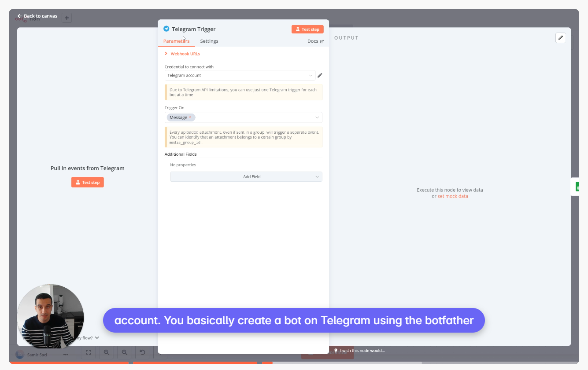Viewport: 588px width, 370px height.
Task: Click the undo canvas icon
Action: (142, 352)
